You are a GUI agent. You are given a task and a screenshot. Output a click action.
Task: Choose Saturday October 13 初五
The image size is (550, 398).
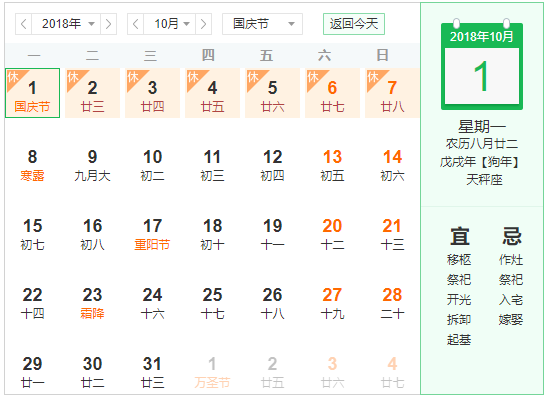click(x=333, y=166)
